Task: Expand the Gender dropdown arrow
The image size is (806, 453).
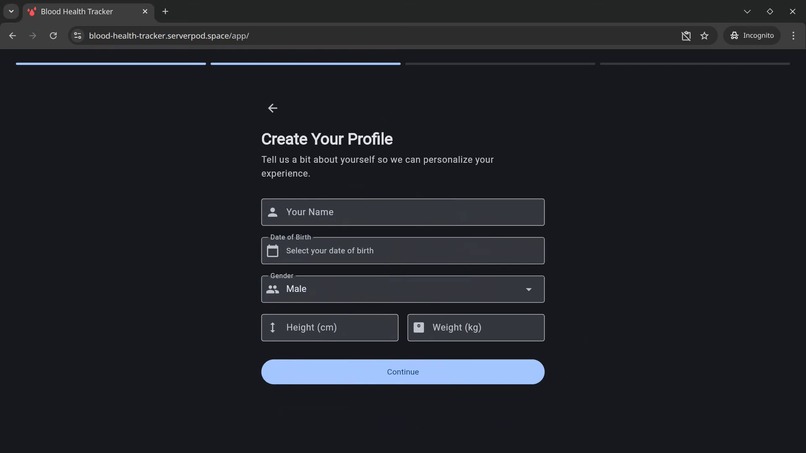Action: click(x=528, y=289)
